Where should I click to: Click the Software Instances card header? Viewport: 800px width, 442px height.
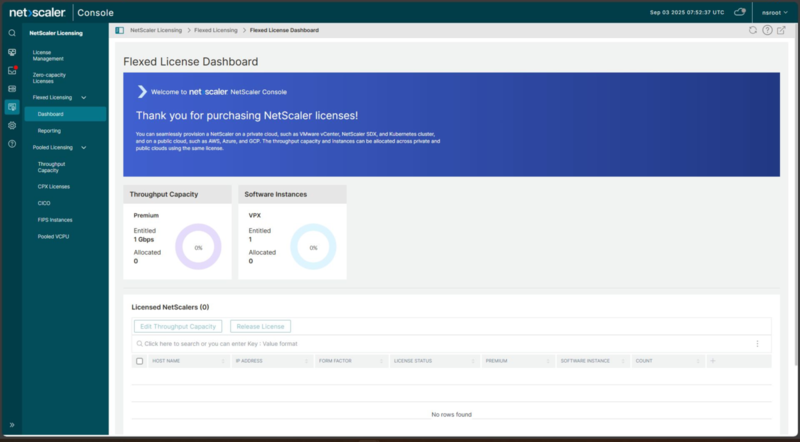click(x=292, y=194)
